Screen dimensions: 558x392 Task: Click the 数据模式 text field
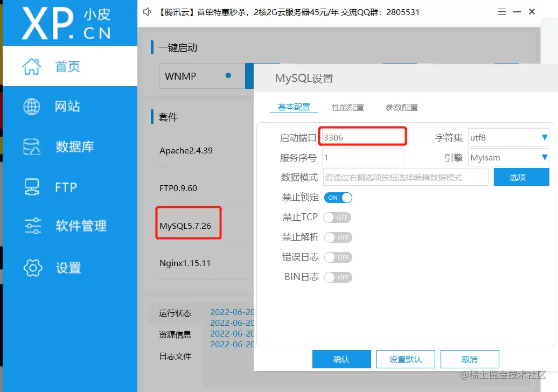pos(406,177)
